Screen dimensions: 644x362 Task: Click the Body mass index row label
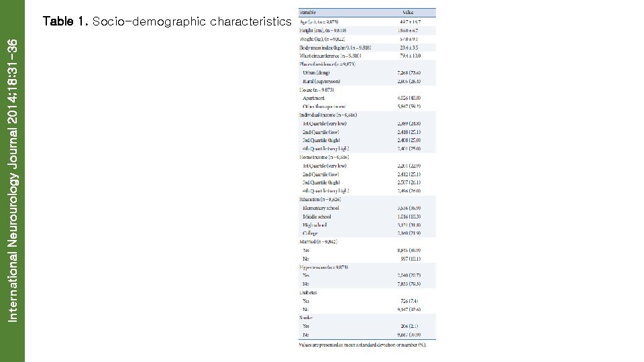point(335,47)
